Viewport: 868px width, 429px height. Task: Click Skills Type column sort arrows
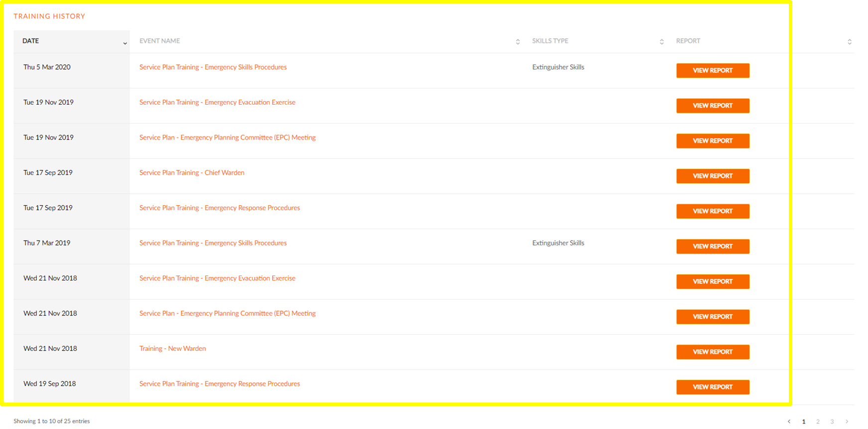[661, 42]
